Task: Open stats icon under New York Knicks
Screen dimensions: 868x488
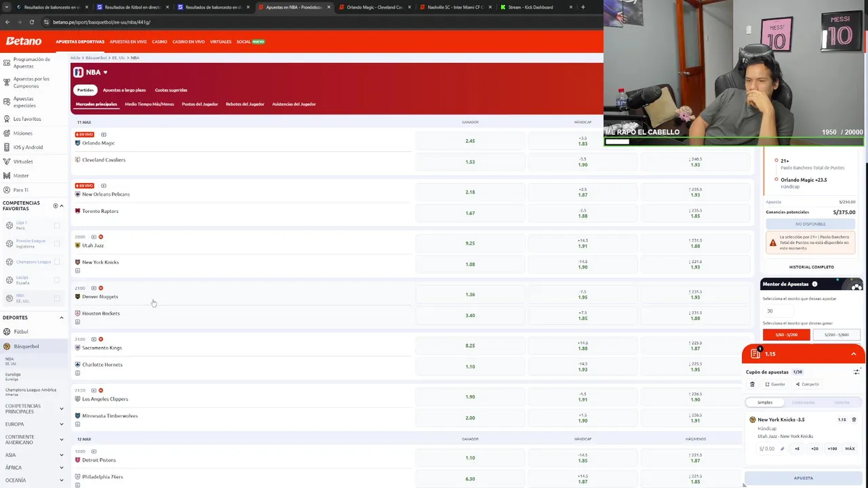Action: tap(77, 270)
